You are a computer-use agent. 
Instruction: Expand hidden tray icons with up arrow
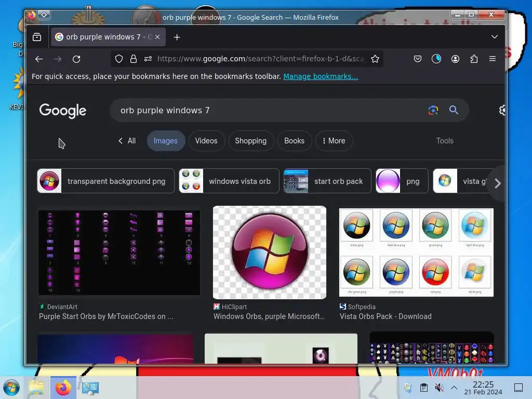point(454,388)
